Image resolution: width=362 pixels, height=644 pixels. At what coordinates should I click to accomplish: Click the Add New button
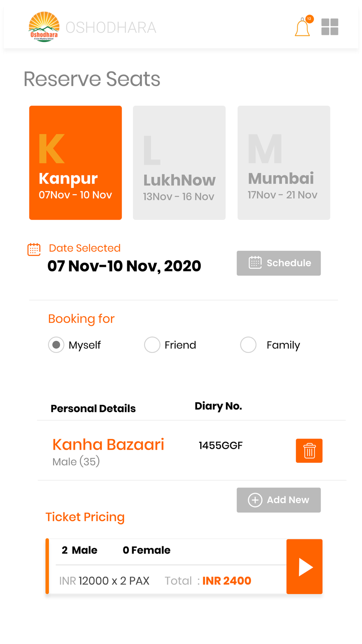279,500
